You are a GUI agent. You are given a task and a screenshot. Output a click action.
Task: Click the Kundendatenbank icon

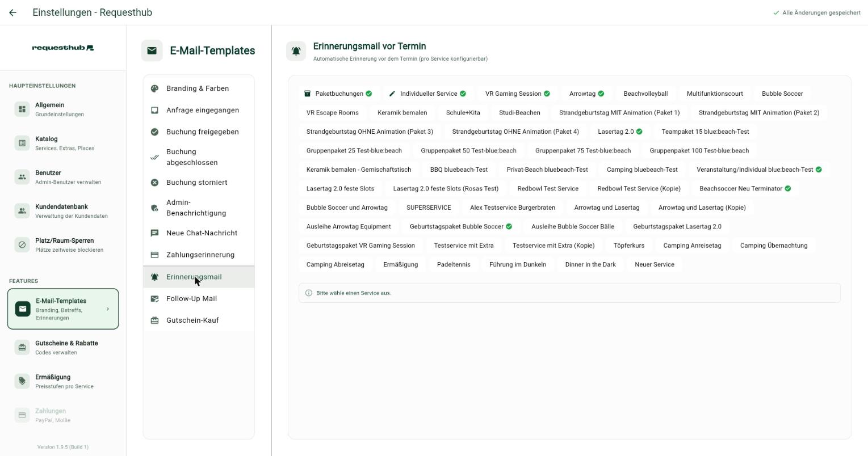coord(22,211)
